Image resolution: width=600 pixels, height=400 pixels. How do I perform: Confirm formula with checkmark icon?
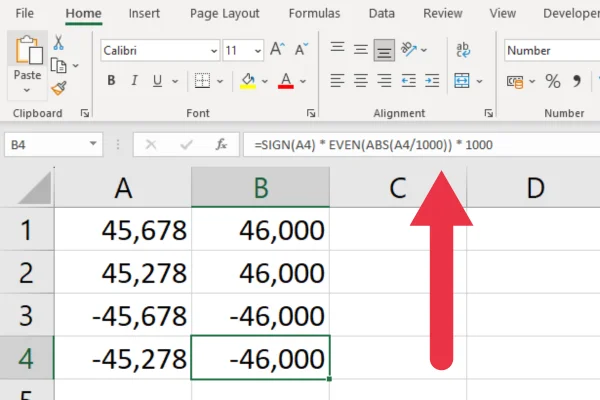(186, 145)
